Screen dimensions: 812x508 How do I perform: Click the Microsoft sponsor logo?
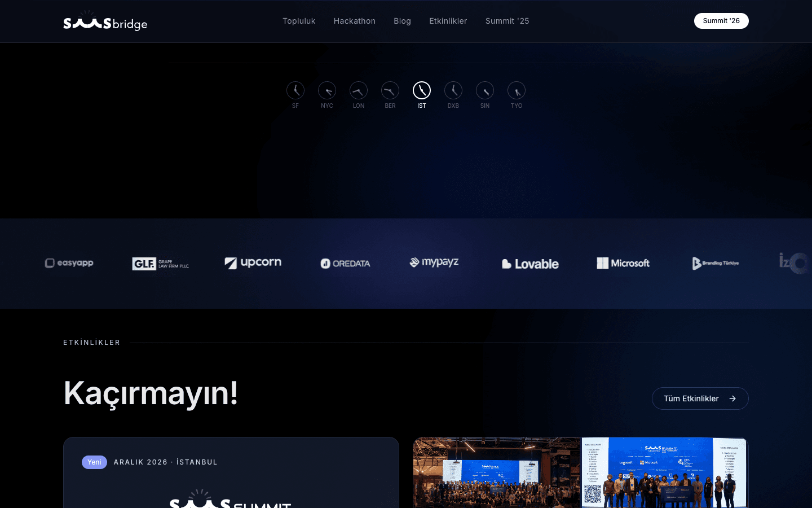point(623,263)
